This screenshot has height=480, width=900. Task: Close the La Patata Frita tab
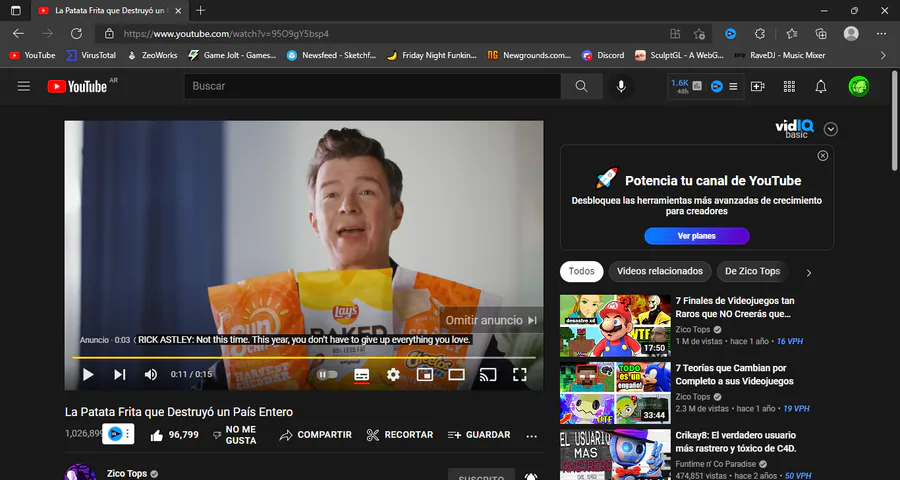tap(178, 10)
